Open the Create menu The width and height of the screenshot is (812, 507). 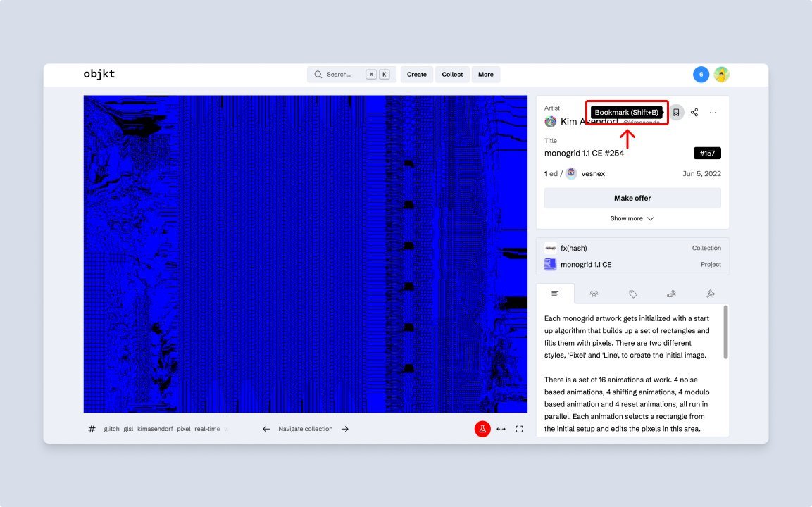coord(417,75)
